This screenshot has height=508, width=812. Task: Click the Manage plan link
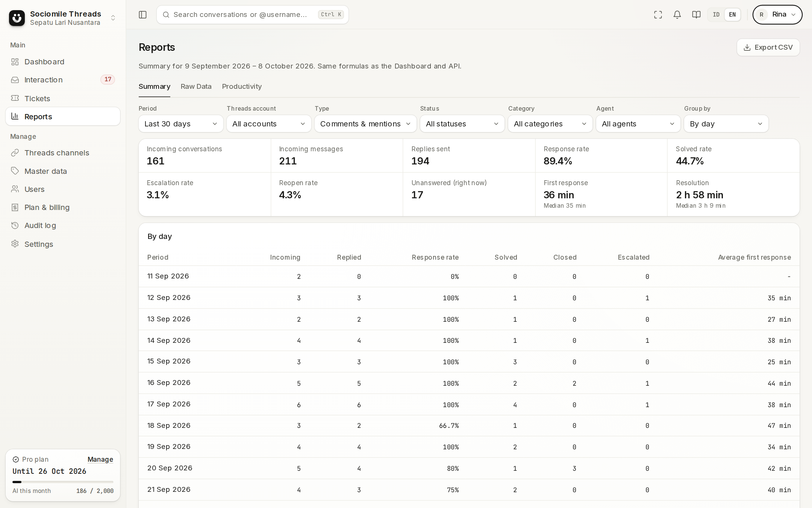click(x=100, y=459)
